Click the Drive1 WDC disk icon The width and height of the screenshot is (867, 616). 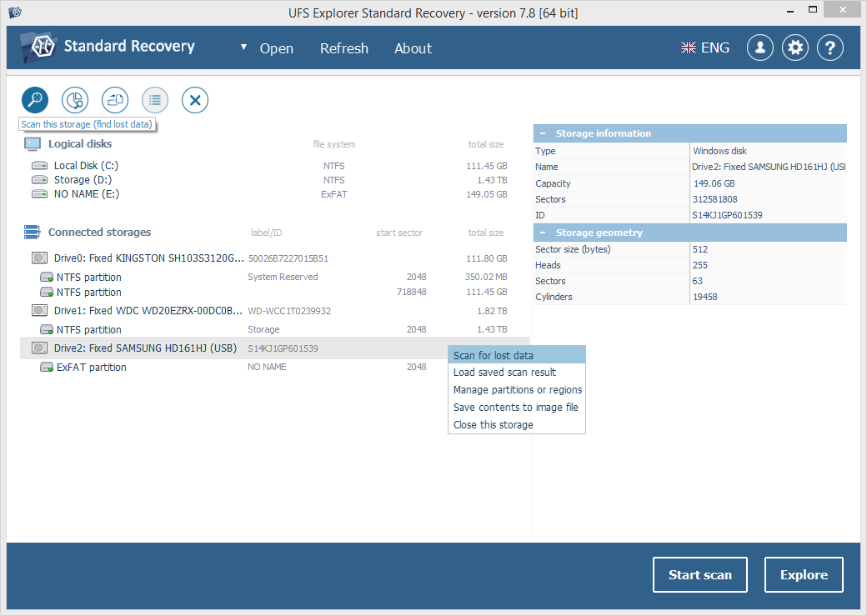pyautogui.click(x=39, y=310)
